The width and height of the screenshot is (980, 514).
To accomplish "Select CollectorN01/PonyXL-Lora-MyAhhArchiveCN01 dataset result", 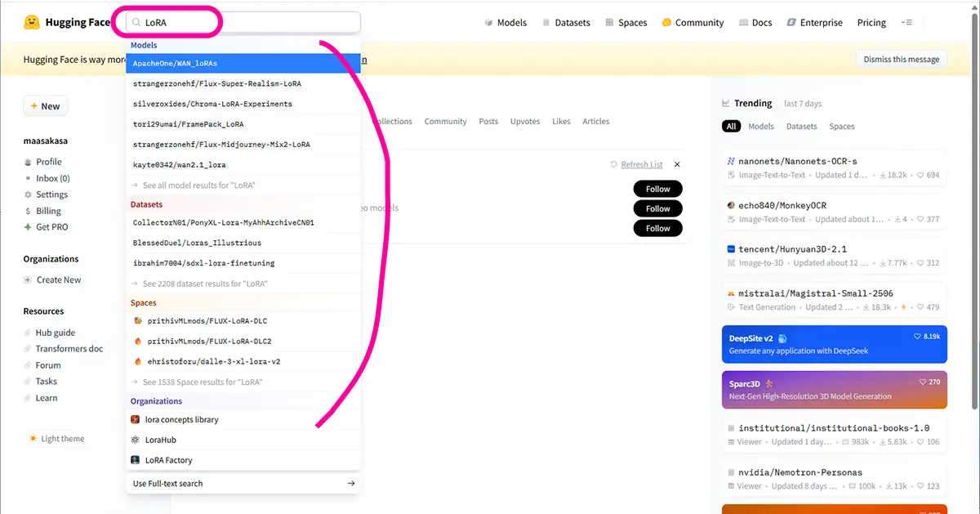I will (243, 222).
